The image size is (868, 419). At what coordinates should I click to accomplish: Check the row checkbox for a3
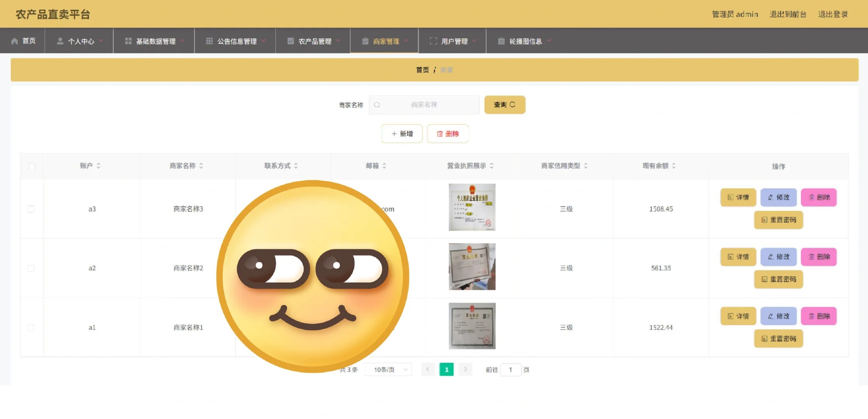tap(31, 209)
